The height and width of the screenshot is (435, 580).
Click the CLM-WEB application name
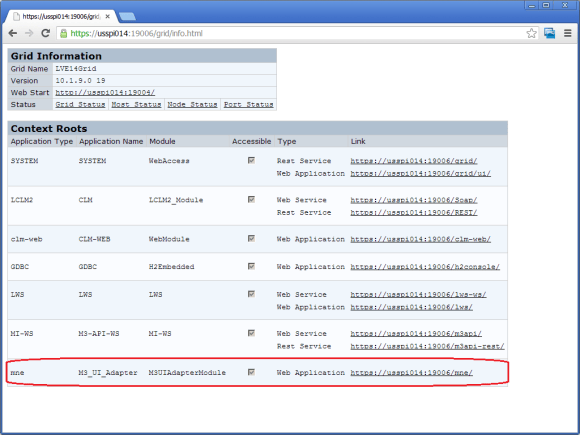94,239
